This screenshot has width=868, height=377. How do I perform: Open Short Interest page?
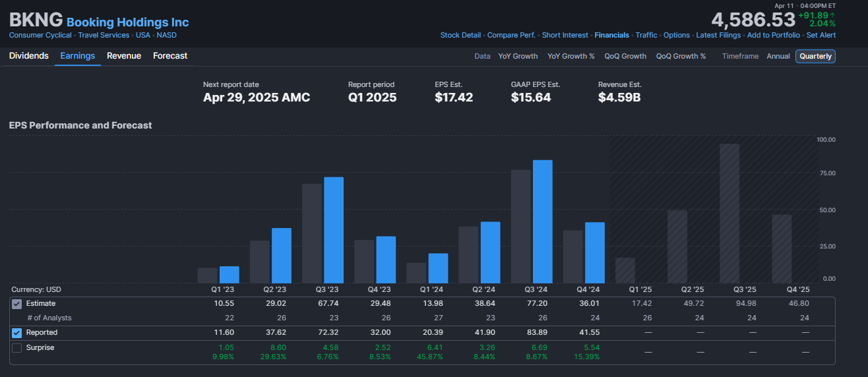pos(565,35)
